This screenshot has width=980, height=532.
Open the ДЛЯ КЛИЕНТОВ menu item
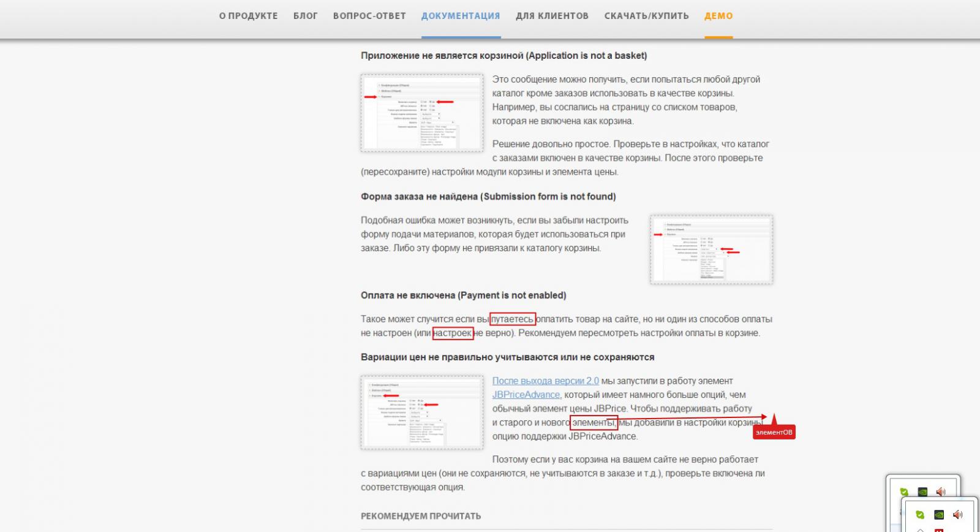point(552,16)
